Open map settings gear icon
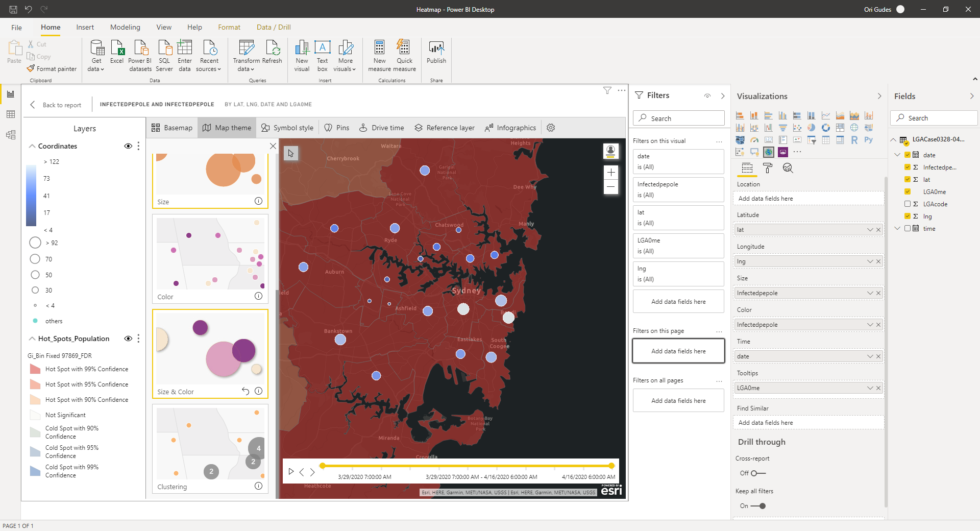Image resolution: width=980 pixels, height=531 pixels. click(x=551, y=128)
